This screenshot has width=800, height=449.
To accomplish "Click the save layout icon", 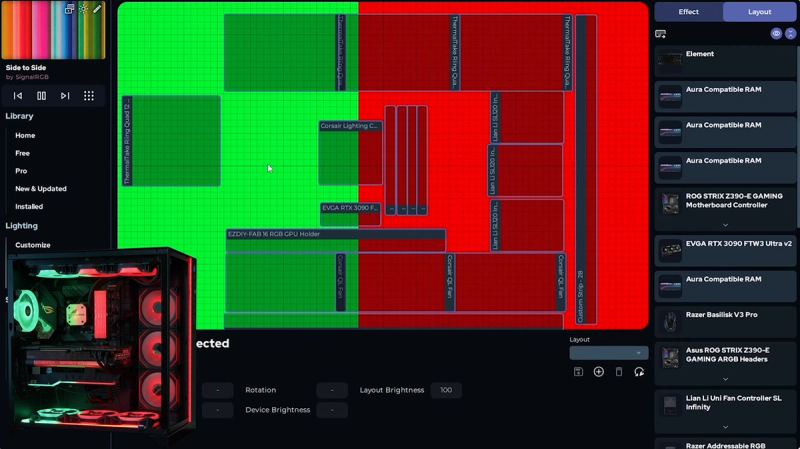I will point(578,372).
